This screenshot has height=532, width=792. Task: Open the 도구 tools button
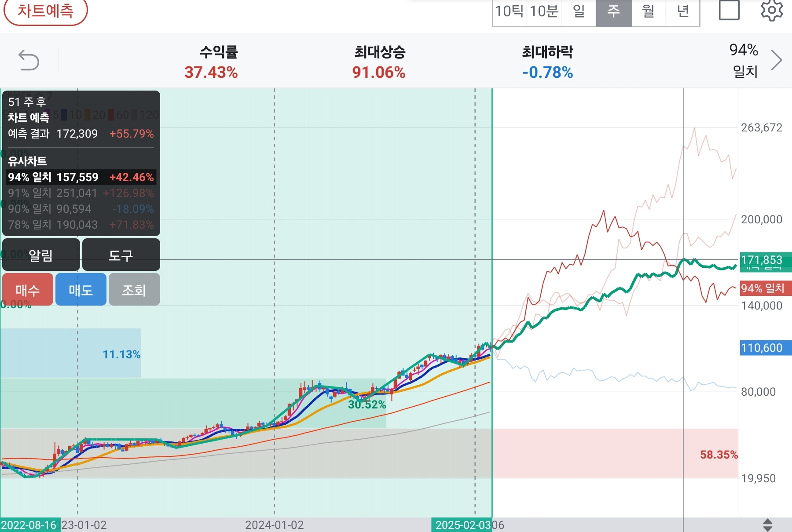pyautogui.click(x=121, y=255)
